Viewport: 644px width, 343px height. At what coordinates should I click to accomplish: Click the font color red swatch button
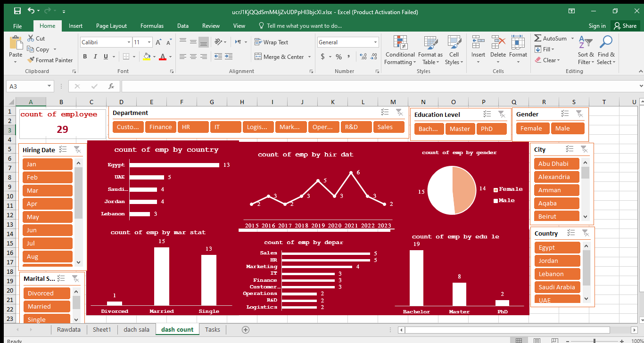(163, 57)
